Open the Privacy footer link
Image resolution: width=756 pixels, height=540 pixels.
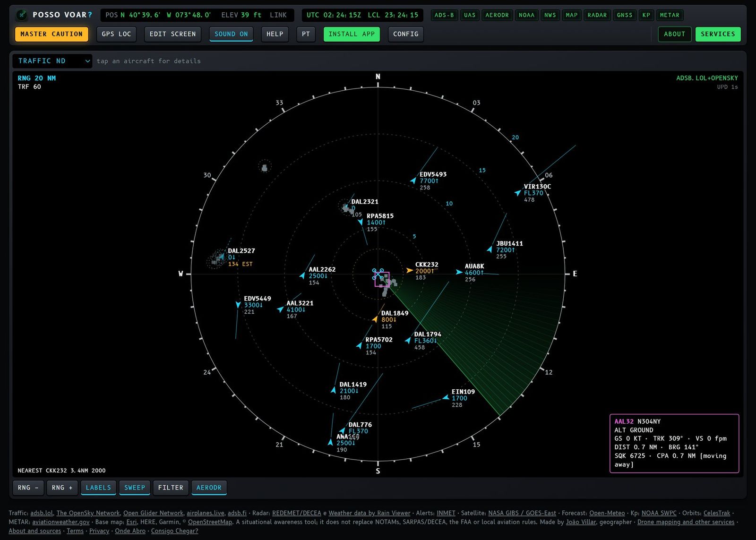click(99, 531)
